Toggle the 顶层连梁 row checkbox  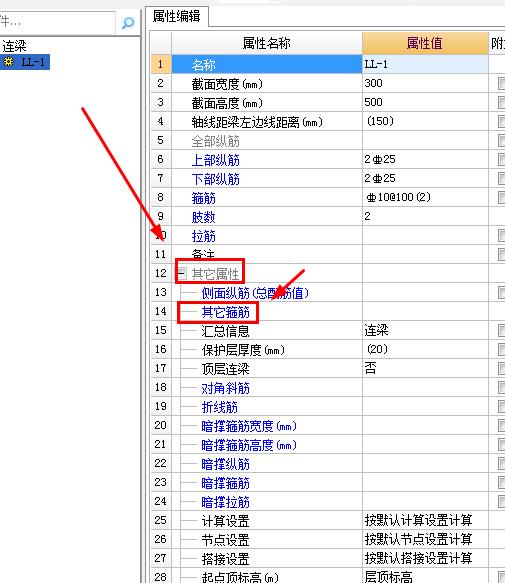[502, 369]
